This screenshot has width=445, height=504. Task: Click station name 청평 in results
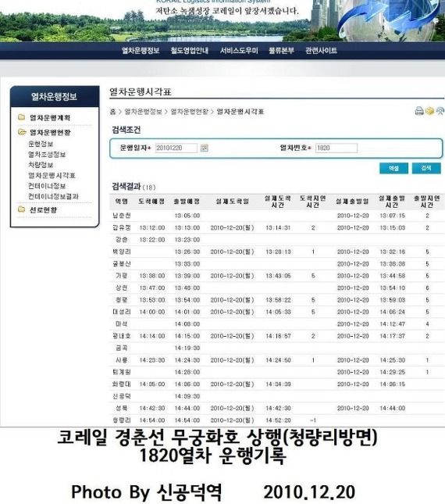click(122, 300)
